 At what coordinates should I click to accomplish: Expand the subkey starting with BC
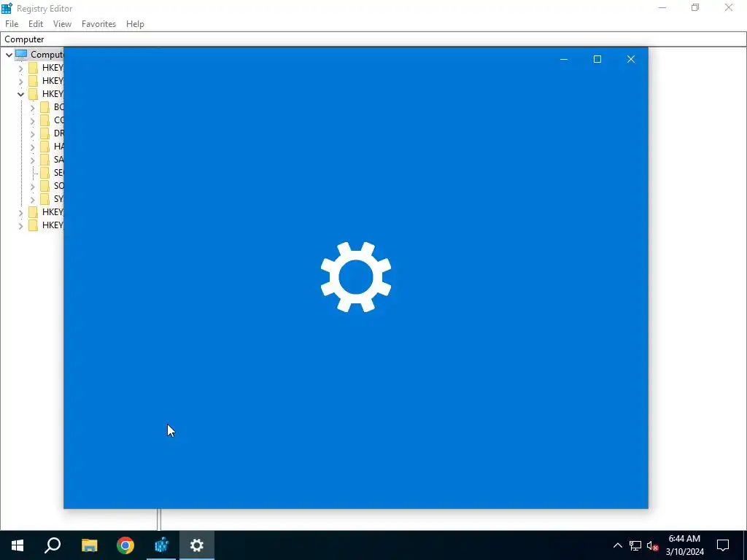click(x=32, y=108)
